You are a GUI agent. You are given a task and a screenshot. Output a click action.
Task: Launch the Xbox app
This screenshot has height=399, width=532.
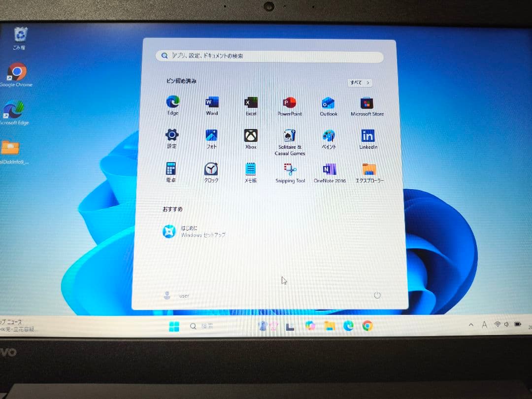pyautogui.click(x=250, y=136)
